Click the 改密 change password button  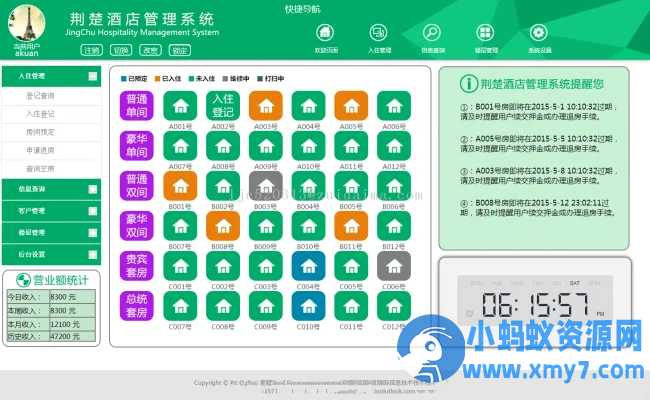(150, 50)
